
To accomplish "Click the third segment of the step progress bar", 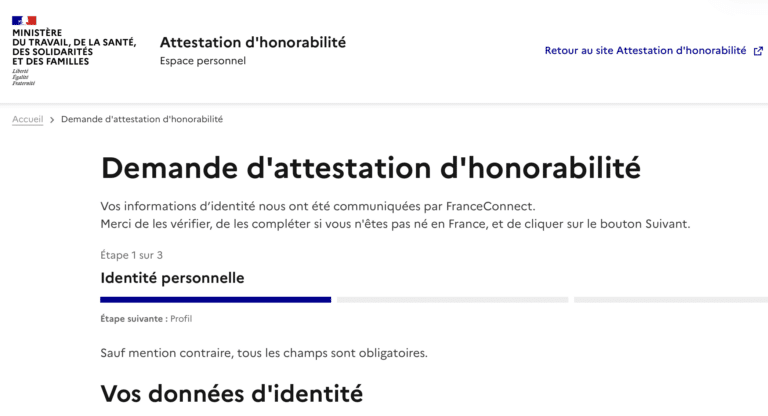I will click(670, 299).
